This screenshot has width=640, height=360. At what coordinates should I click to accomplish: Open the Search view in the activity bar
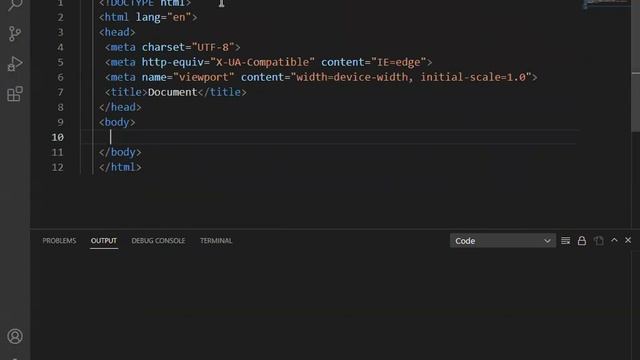pos(15,5)
